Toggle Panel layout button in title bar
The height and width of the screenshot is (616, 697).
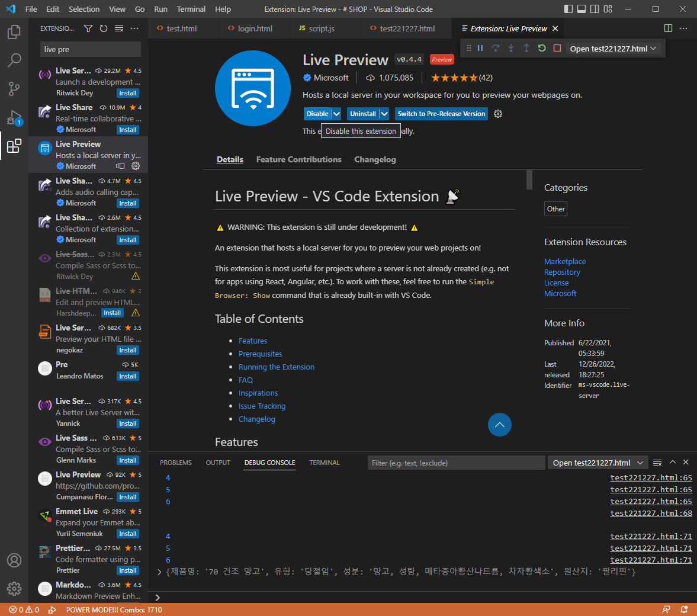tap(582, 9)
